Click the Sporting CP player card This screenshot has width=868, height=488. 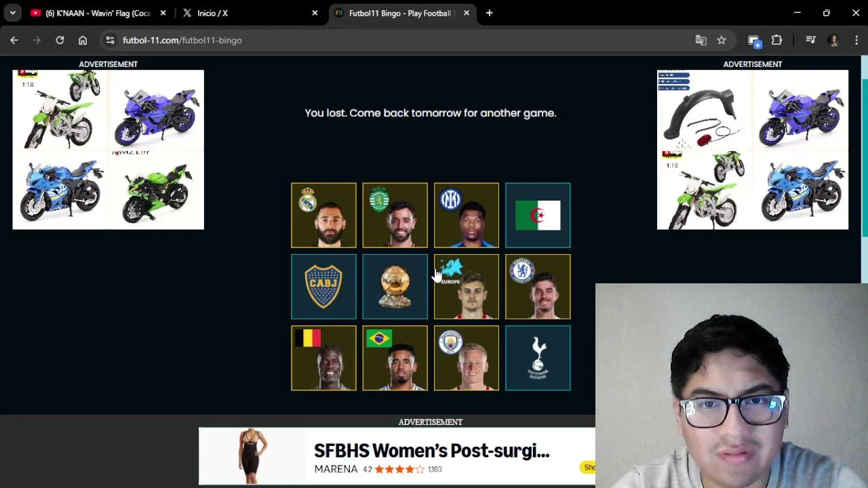[395, 216]
